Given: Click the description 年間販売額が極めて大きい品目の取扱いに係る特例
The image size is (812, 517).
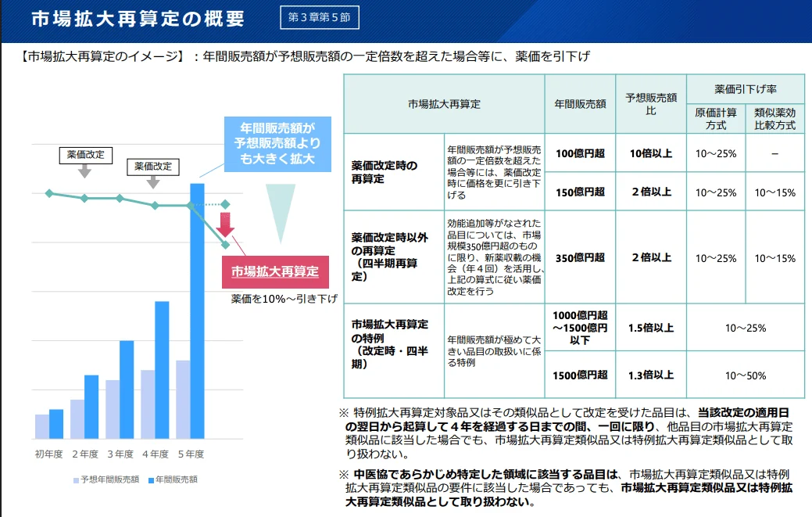Looking at the screenshot, I should (x=494, y=350).
